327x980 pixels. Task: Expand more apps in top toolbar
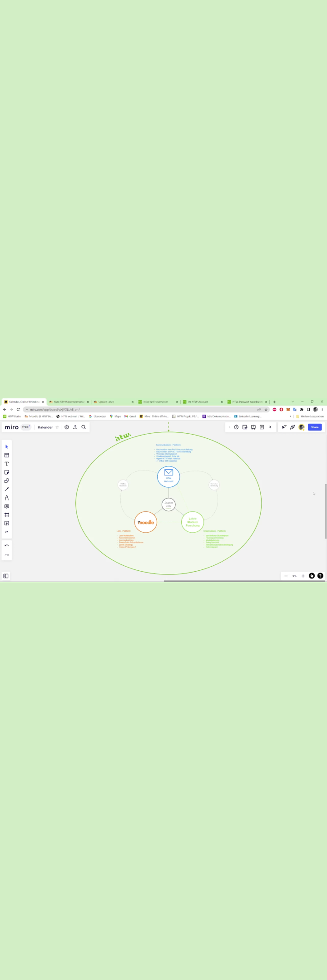click(x=270, y=427)
